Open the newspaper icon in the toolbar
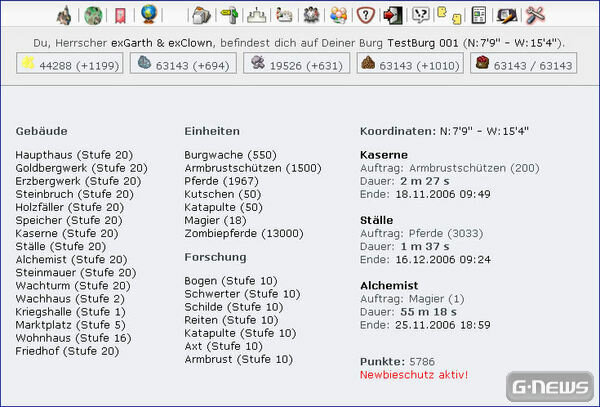The width and height of the screenshot is (600, 407). click(x=478, y=15)
